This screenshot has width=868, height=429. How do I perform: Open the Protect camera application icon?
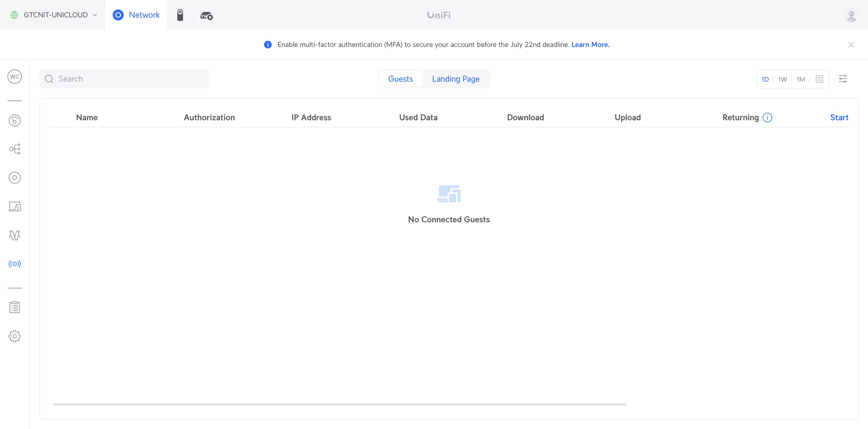coord(180,15)
